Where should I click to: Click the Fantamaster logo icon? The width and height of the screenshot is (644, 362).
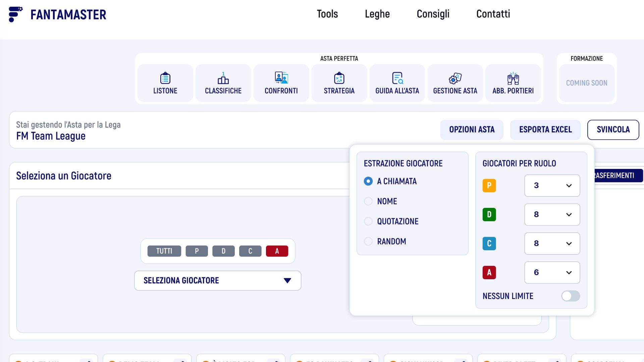tap(15, 14)
